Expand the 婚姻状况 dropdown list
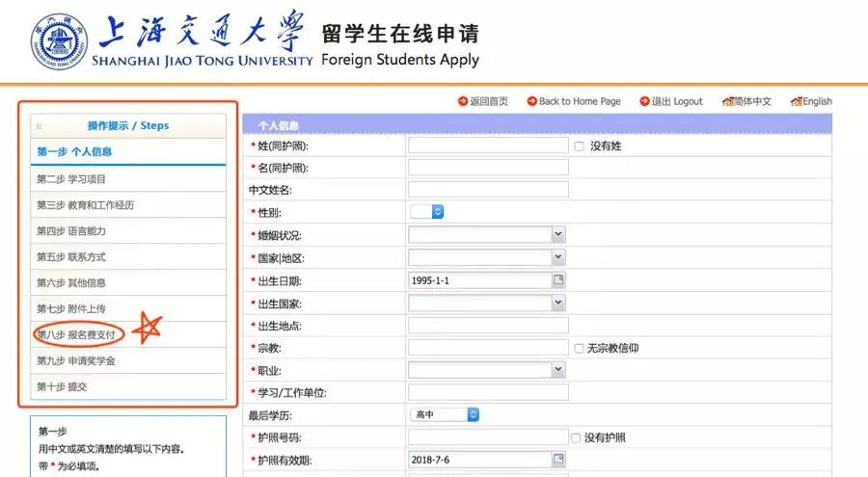Viewport: 868px width, 477px height. click(486, 234)
